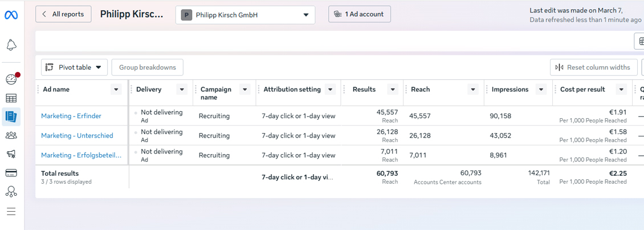Expand the Philipp Kirsch GmbH business selector
Image resolution: width=644 pixels, height=230 pixels.
[x=245, y=15]
